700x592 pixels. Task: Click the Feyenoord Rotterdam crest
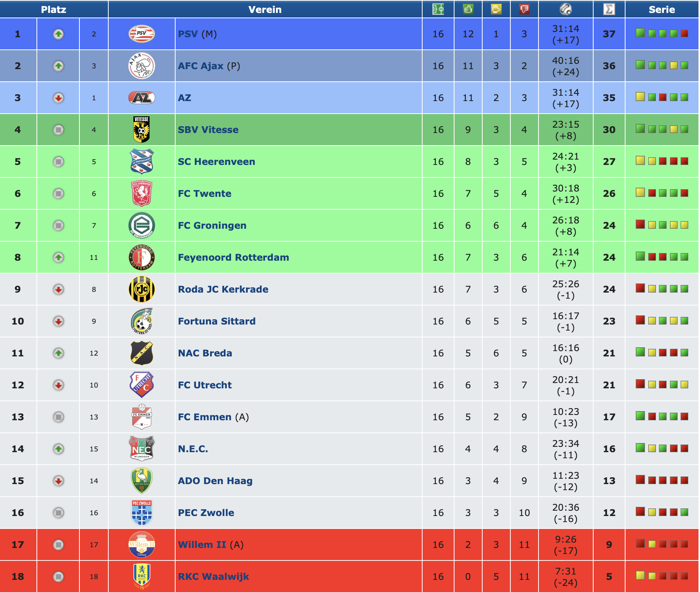click(141, 257)
